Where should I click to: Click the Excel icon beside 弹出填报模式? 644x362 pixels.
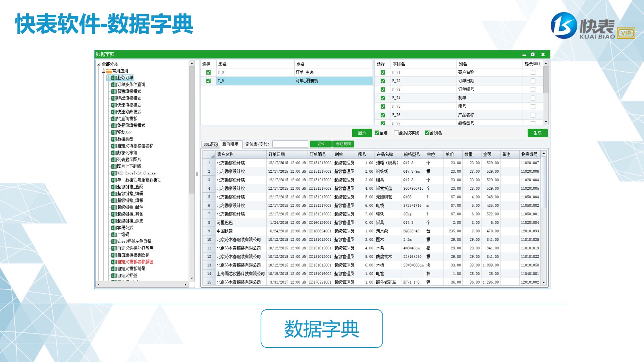click(114, 98)
